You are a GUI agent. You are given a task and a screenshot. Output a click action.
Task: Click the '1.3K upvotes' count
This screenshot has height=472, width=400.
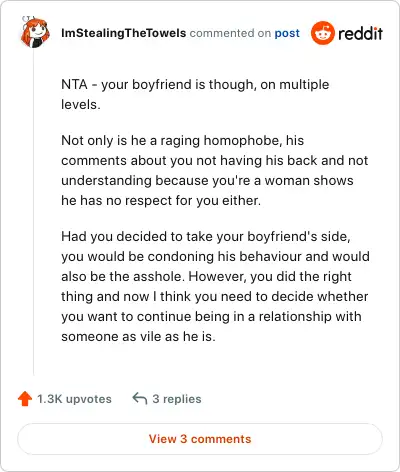(74, 399)
